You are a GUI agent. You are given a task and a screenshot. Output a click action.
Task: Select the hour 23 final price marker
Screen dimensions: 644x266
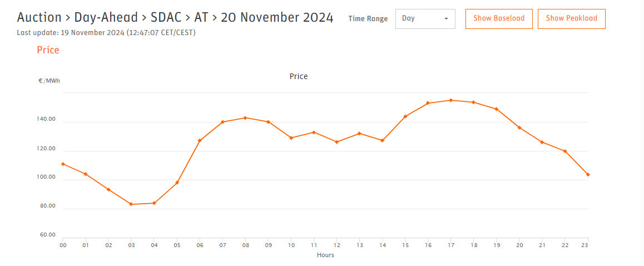click(x=588, y=175)
